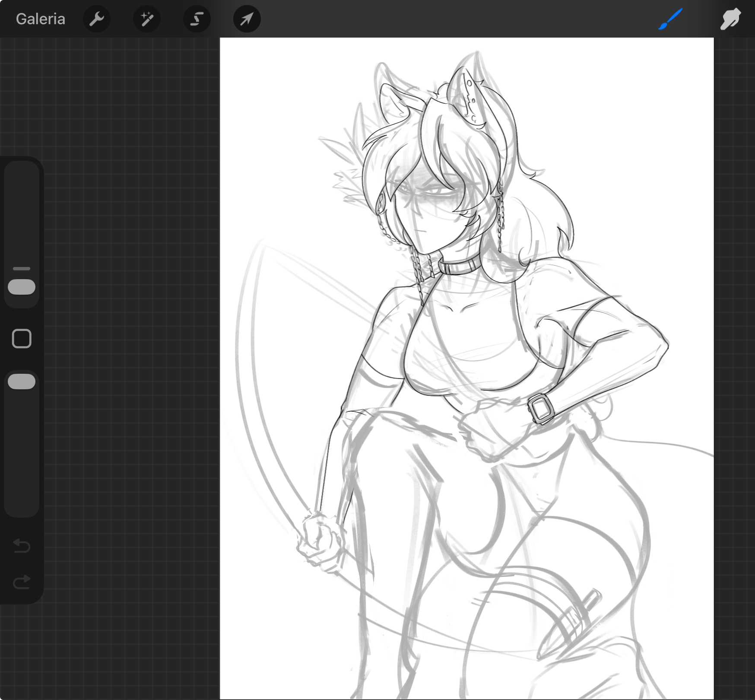Open the Actions wrench menu
This screenshot has width=755, height=700.
pyautogui.click(x=96, y=19)
